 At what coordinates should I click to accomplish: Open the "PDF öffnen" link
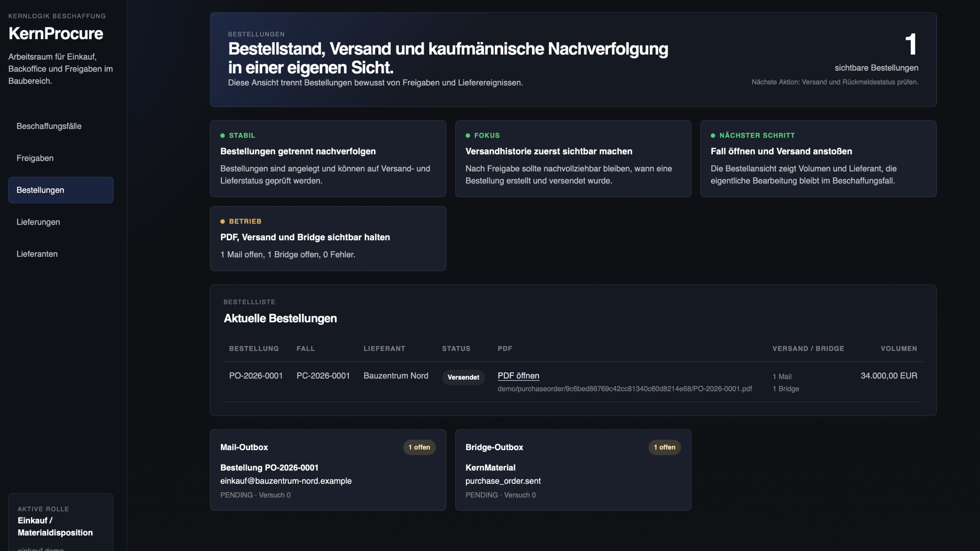point(518,375)
